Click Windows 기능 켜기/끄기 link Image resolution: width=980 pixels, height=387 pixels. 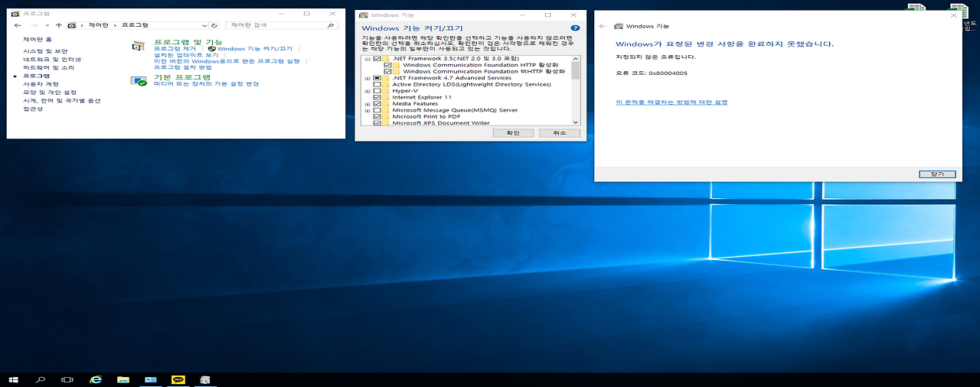(255, 48)
